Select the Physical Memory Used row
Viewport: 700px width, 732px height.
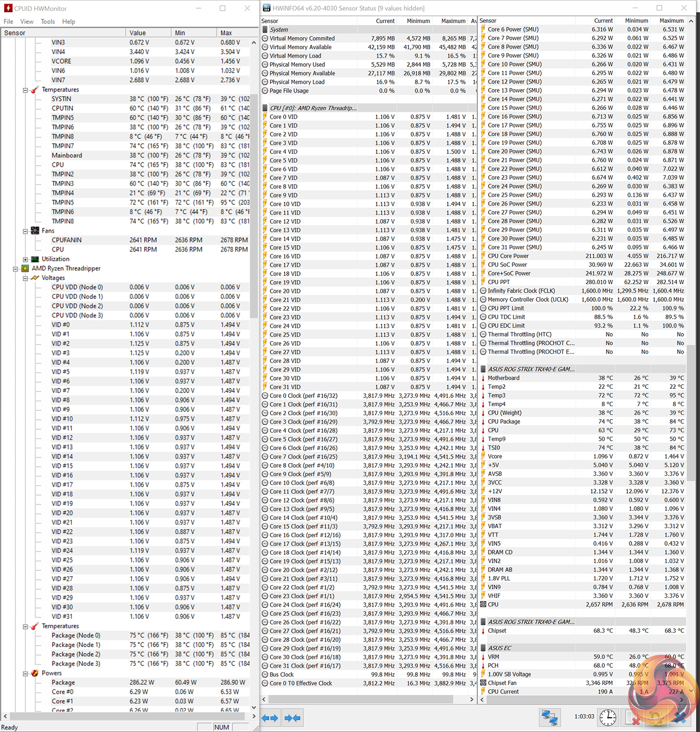coord(369,65)
